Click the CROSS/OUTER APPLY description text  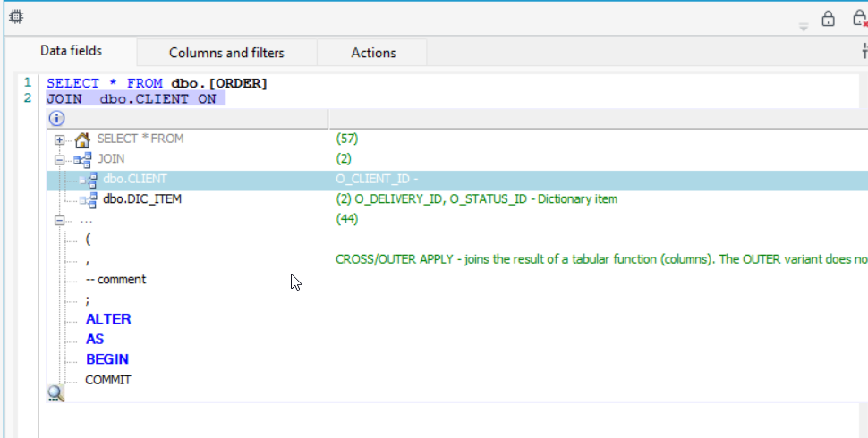coord(601,259)
